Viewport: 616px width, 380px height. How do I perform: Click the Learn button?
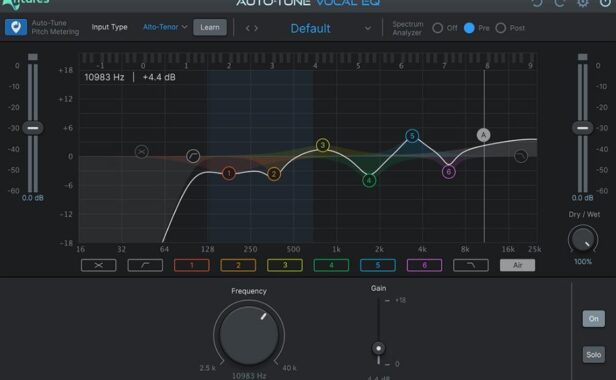pyautogui.click(x=210, y=27)
